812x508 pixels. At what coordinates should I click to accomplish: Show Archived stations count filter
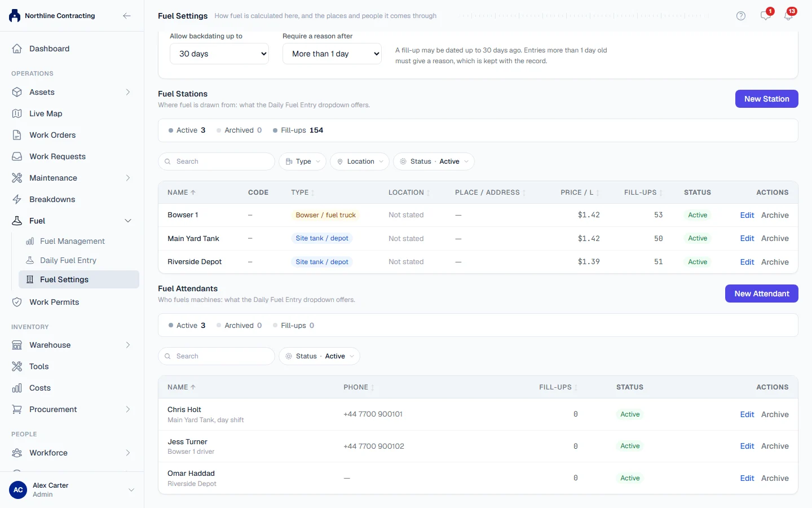(x=239, y=130)
